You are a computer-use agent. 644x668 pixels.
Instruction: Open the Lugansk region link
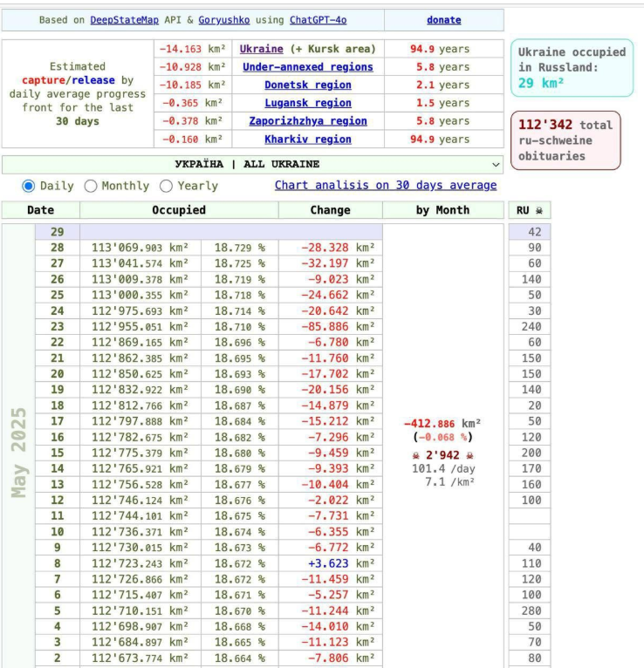[307, 103]
